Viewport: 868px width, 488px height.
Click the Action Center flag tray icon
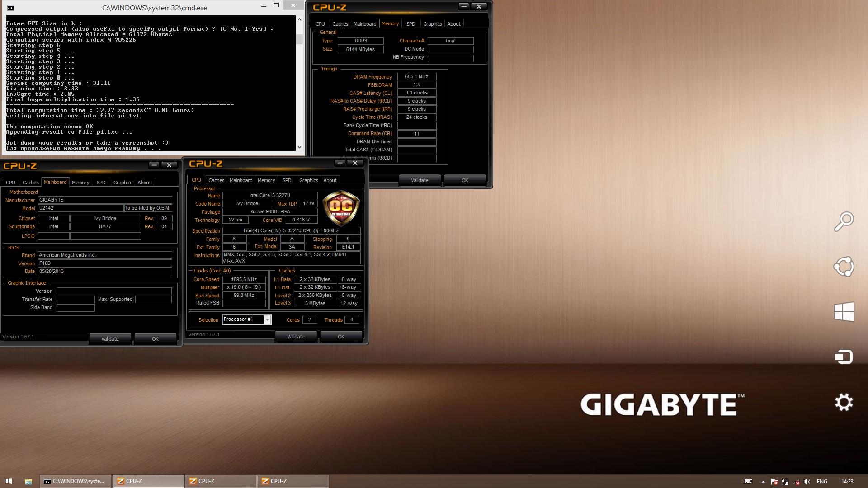point(774,482)
